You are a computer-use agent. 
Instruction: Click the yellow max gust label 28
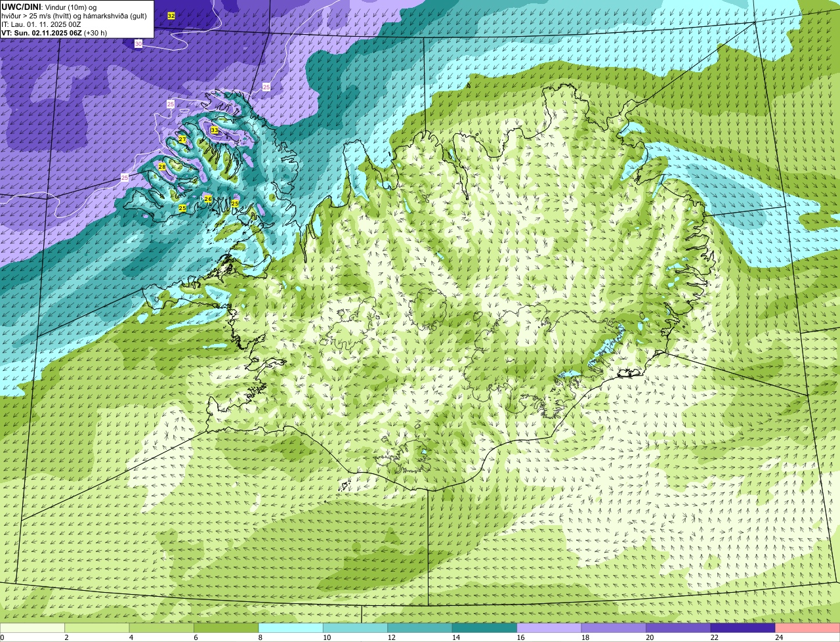162,167
